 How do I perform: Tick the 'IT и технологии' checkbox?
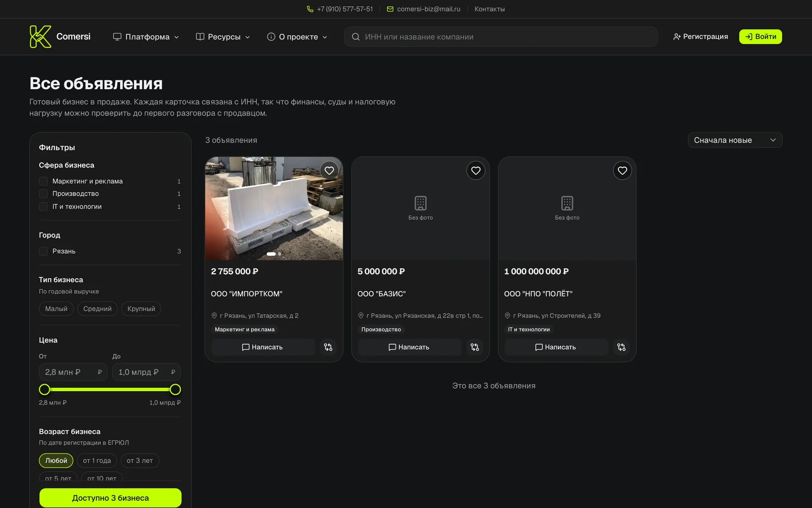(x=43, y=207)
